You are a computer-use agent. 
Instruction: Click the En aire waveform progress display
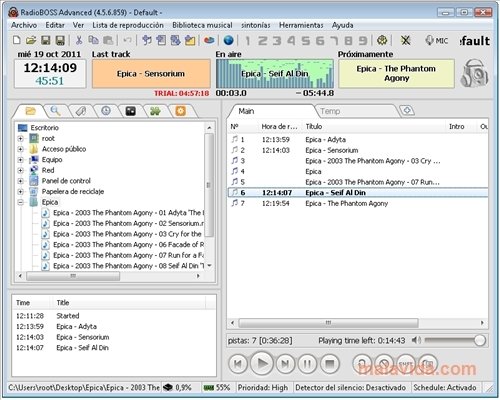(275, 74)
